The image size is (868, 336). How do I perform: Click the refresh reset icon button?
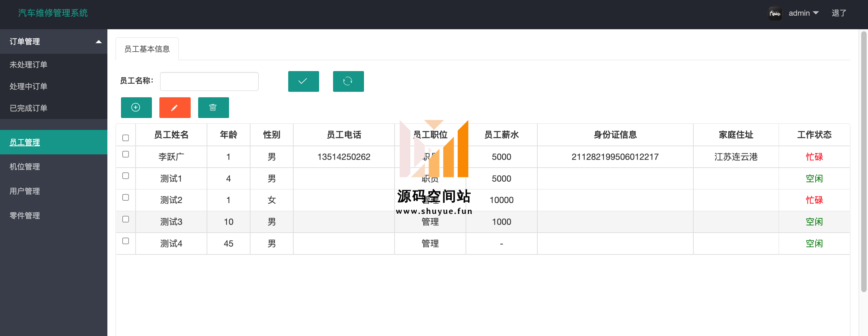click(348, 81)
